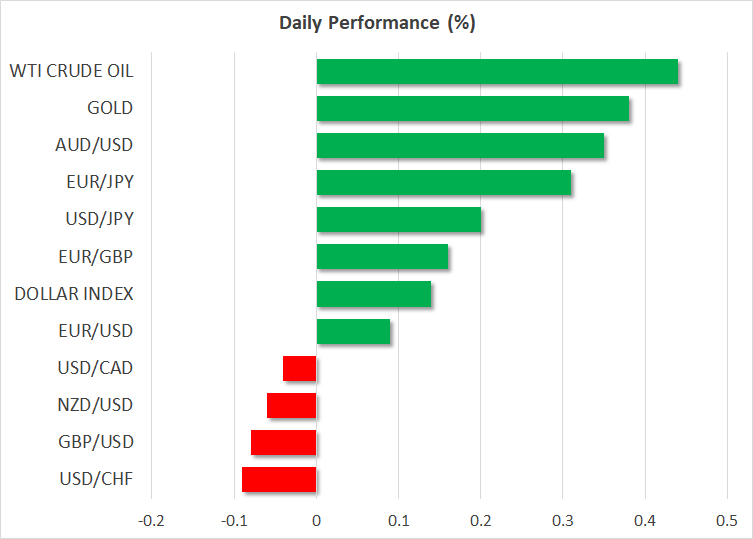Select the red GBP/USD bar

click(284, 442)
